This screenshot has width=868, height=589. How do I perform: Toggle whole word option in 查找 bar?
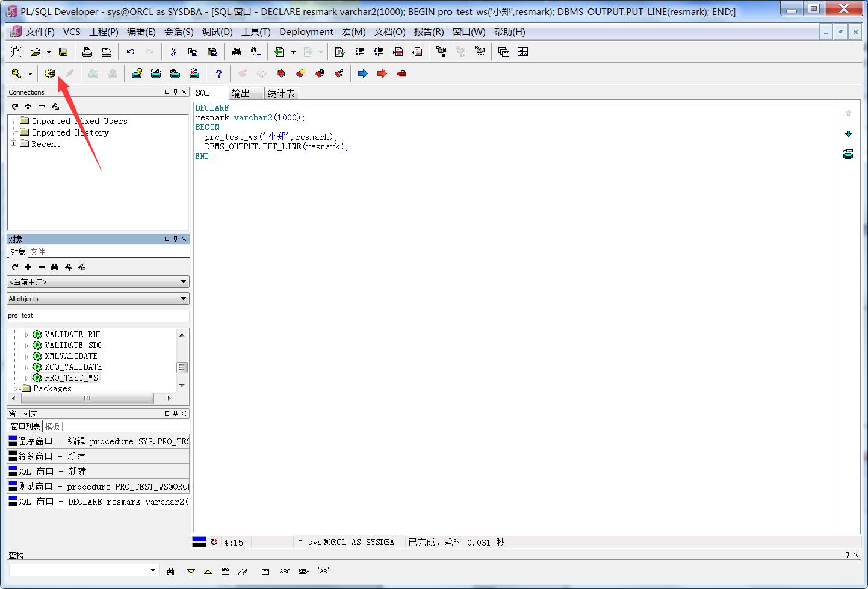click(x=303, y=571)
